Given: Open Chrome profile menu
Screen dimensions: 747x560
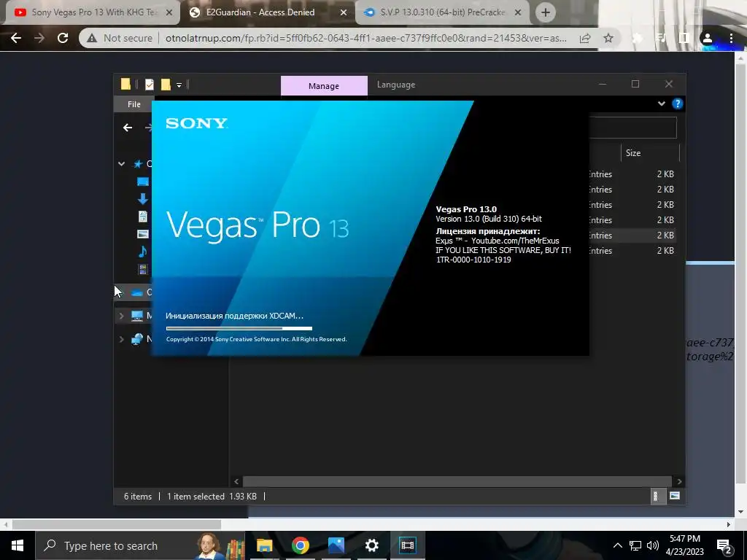Looking at the screenshot, I should (x=708, y=38).
